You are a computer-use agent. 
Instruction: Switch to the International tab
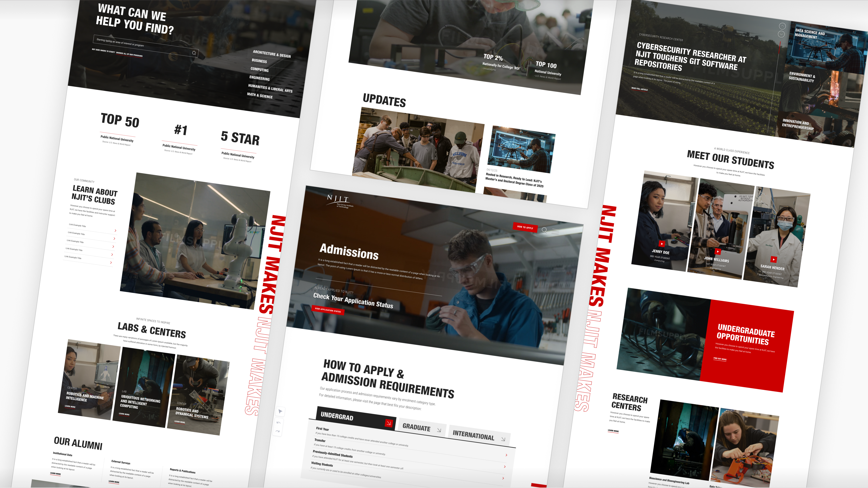click(x=479, y=436)
